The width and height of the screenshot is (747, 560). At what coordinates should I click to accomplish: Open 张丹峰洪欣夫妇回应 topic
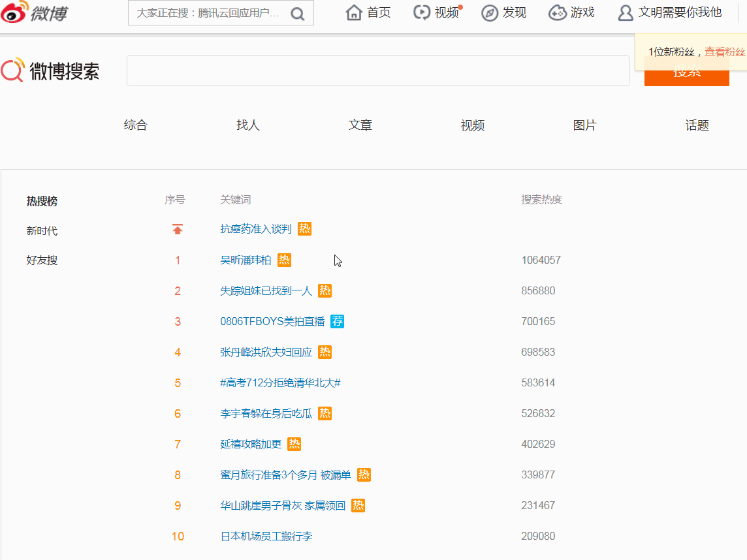(x=266, y=352)
